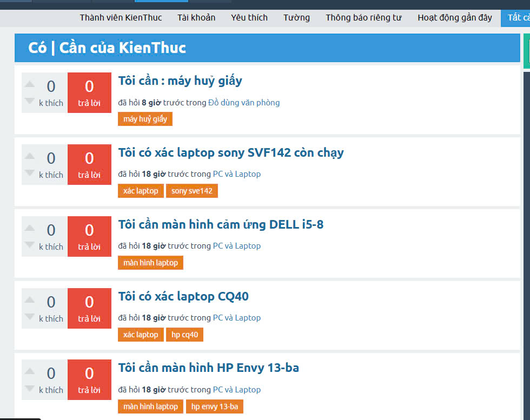Downvote the Sony SVF142 laptop post
Viewport: 530px width, 420px height.
point(30,173)
